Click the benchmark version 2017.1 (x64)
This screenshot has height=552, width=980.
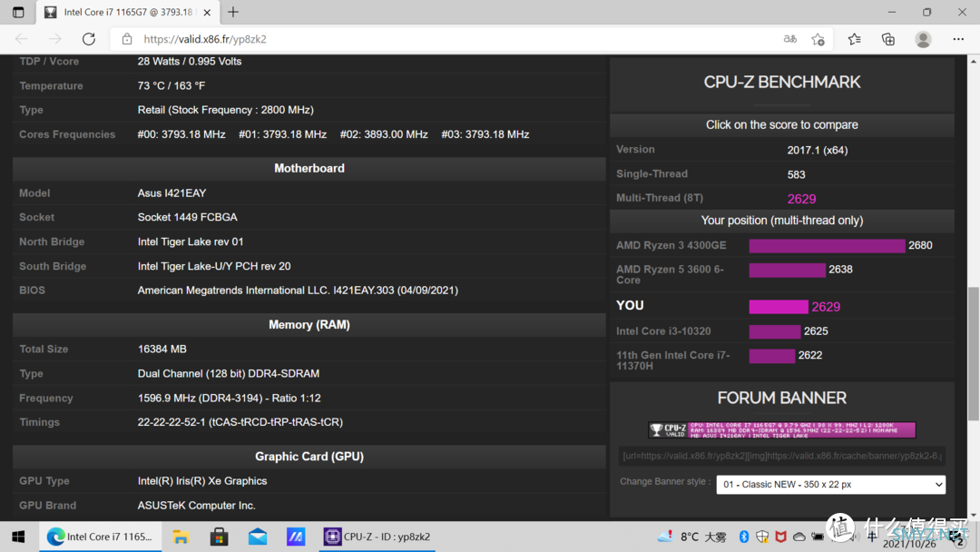(x=817, y=150)
